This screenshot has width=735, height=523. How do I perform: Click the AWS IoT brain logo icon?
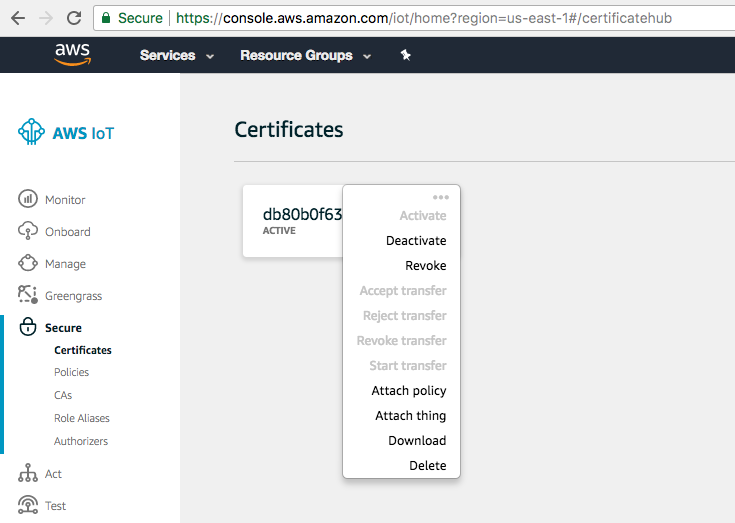(x=31, y=132)
